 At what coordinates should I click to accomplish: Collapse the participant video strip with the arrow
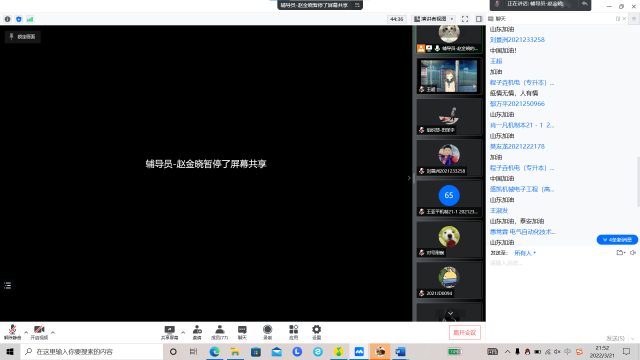(x=409, y=178)
